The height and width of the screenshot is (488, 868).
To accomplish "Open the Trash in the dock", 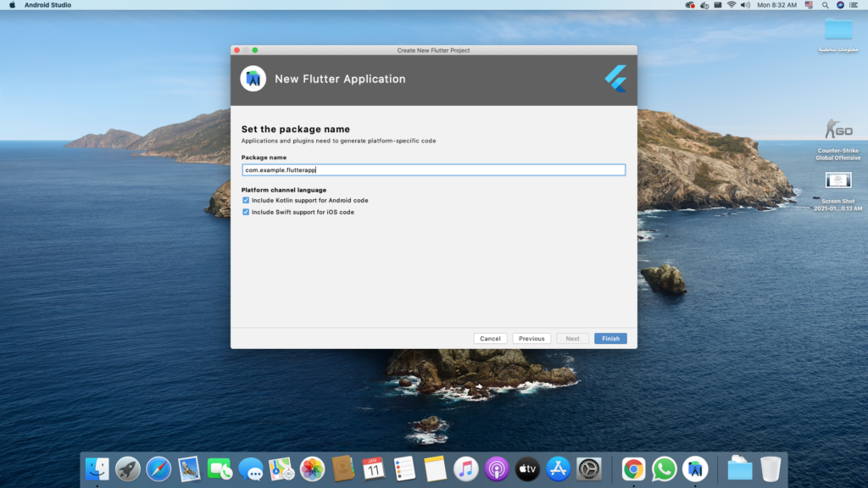I will pos(771,469).
